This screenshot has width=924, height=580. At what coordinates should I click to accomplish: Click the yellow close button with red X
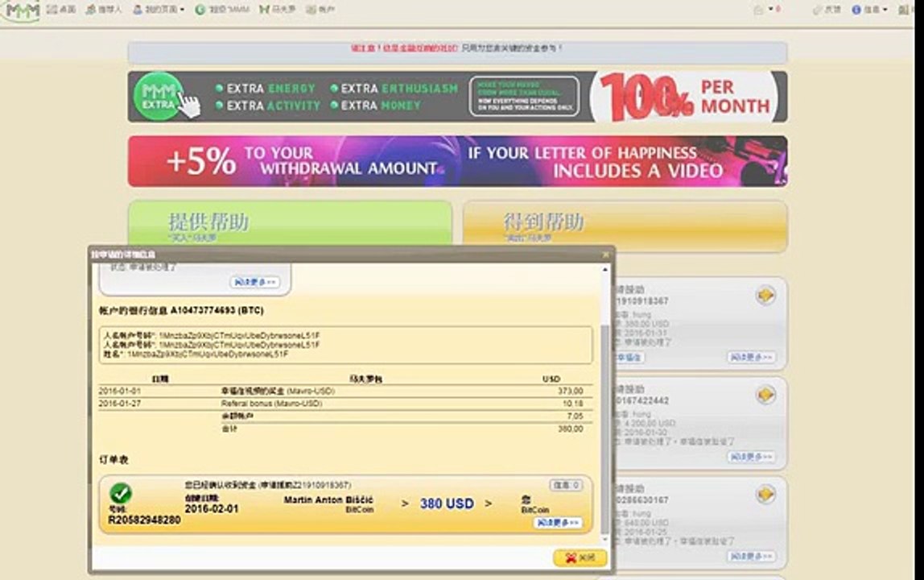580,557
